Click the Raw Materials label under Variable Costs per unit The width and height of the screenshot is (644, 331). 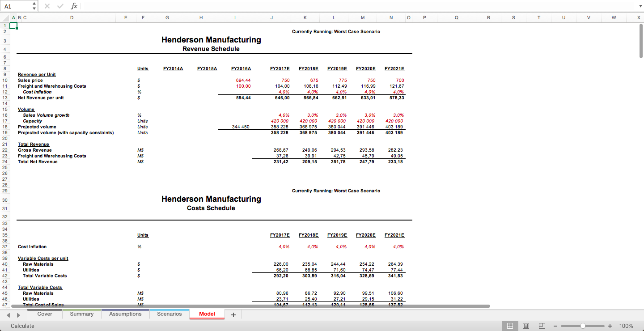click(x=38, y=264)
